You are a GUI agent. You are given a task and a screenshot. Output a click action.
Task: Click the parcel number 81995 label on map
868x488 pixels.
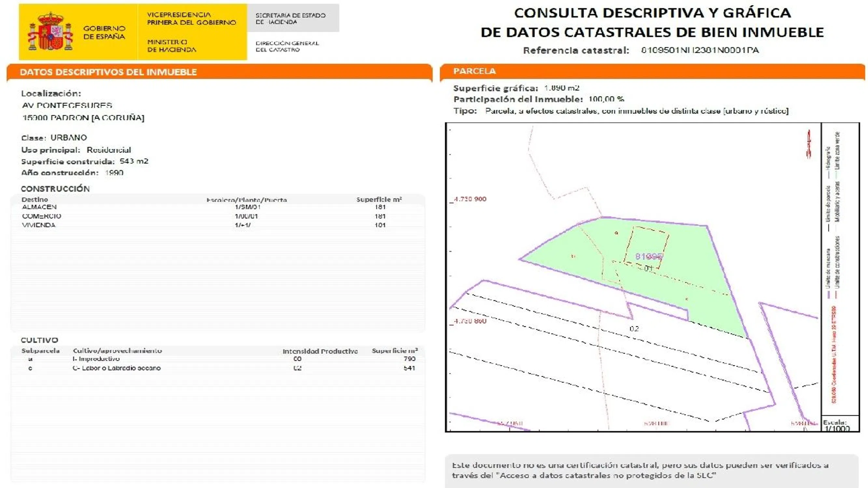pyautogui.click(x=649, y=257)
